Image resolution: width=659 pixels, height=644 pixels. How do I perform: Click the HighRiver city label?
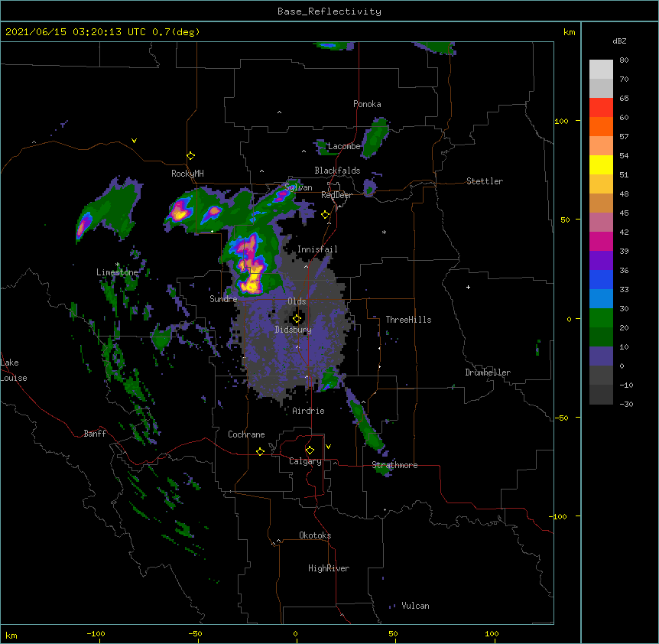coord(329,568)
